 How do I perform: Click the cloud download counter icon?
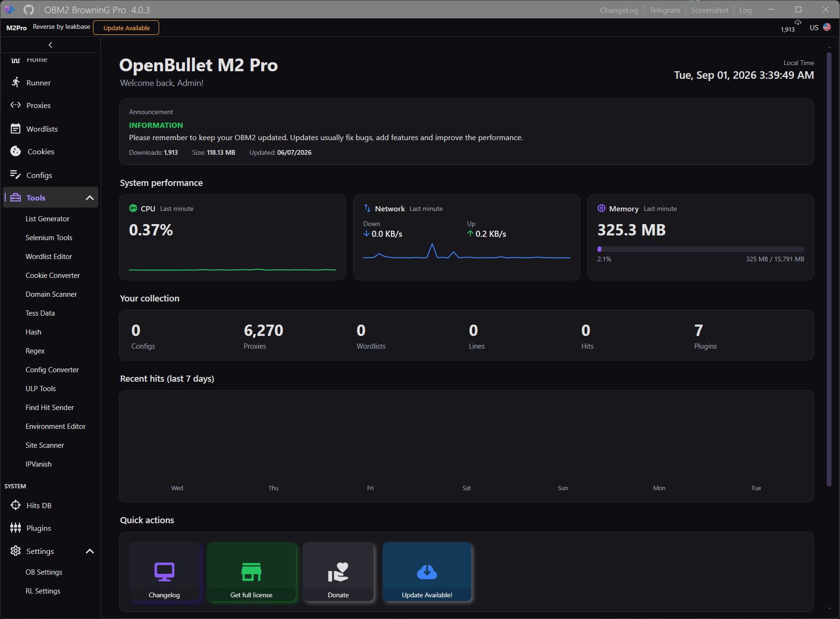[798, 22]
